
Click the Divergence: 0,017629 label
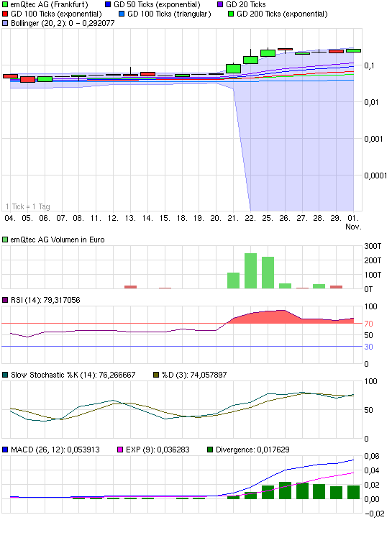tap(252, 450)
